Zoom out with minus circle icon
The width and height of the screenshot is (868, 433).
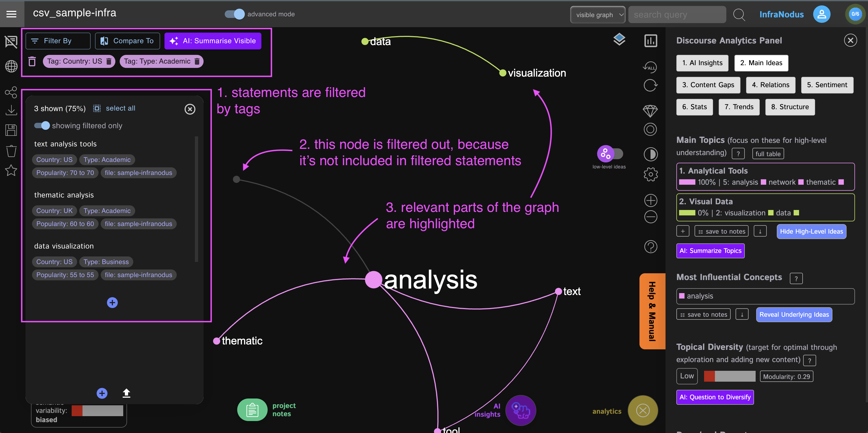click(651, 216)
